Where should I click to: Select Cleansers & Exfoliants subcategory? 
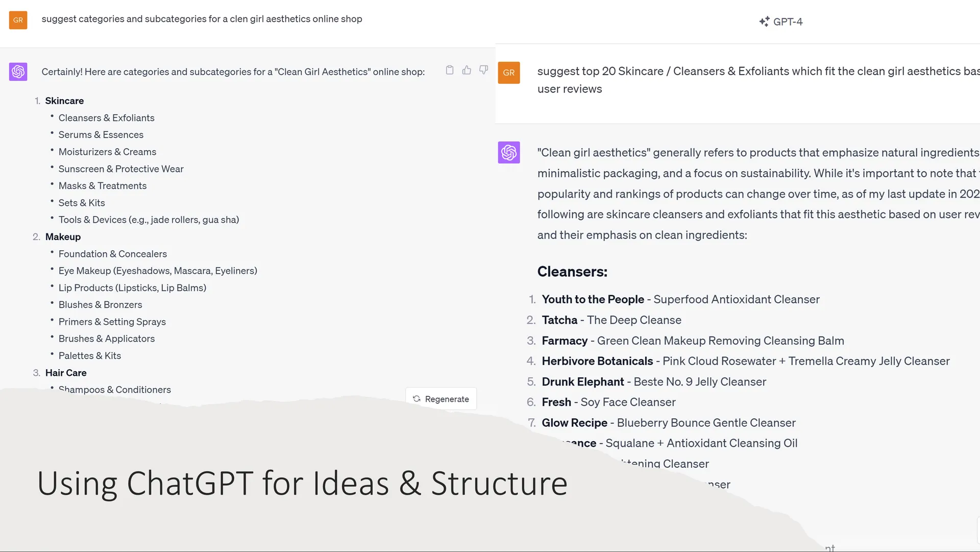106,117
